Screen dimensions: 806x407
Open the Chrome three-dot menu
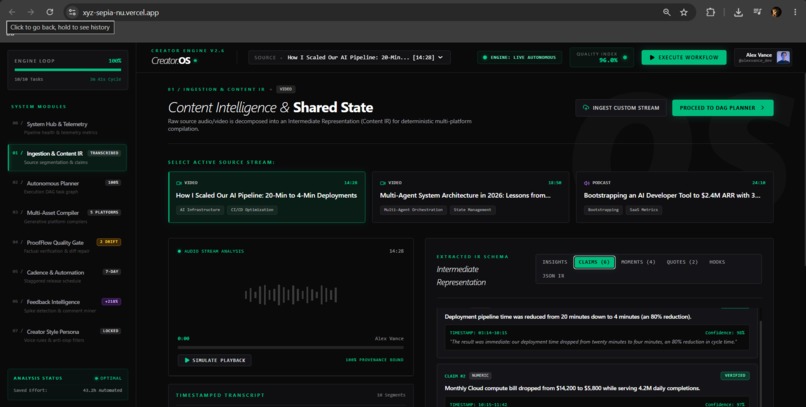click(795, 12)
